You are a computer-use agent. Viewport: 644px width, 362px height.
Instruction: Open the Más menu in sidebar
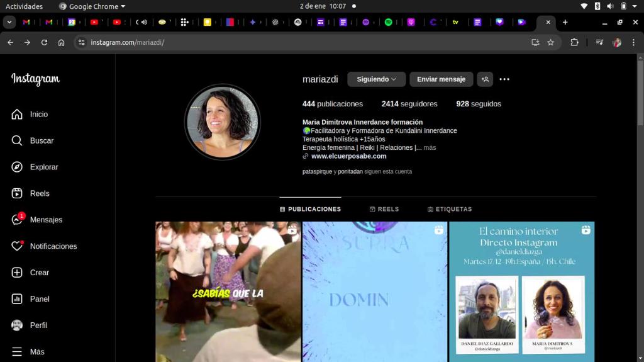[17, 351]
